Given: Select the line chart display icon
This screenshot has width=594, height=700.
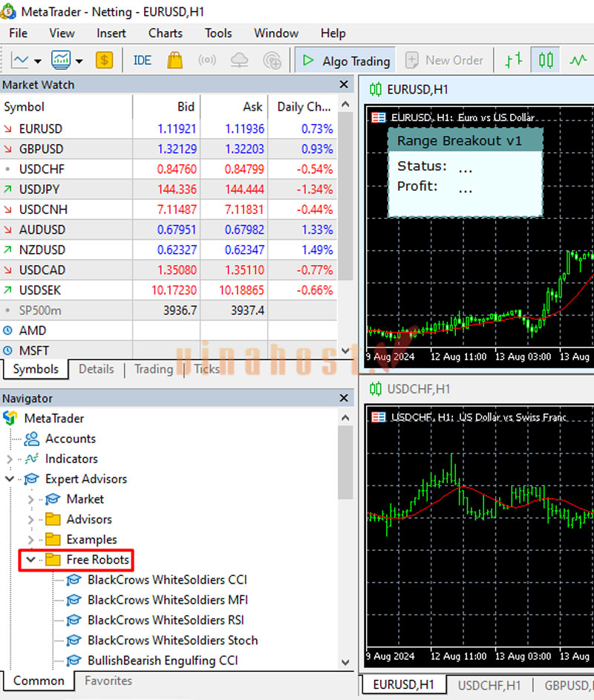Looking at the screenshot, I should click(578, 60).
